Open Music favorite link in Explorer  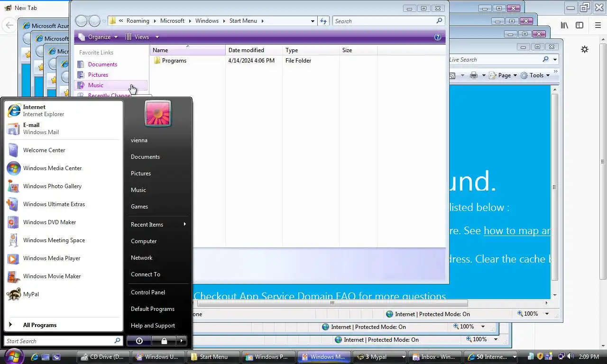(95, 85)
